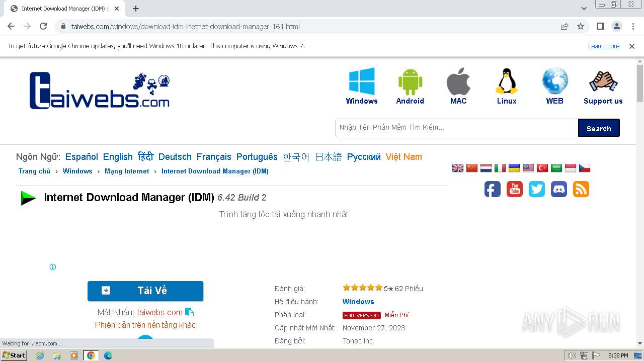Screen dimensions: 644x362
Task: Click the Turkey flag language icon
Action: [x=542, y=168]
